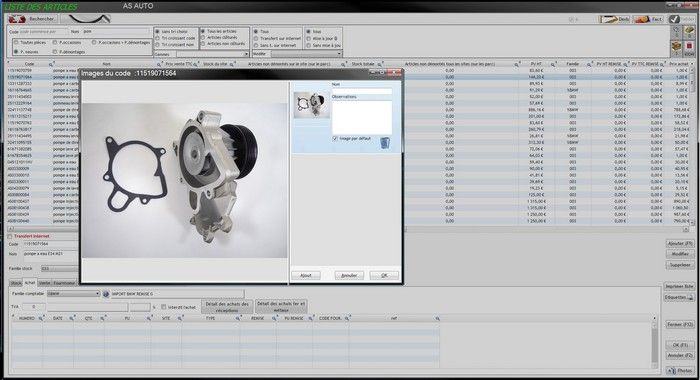
Task: Click the Modifier button
Action: (680, 254)
